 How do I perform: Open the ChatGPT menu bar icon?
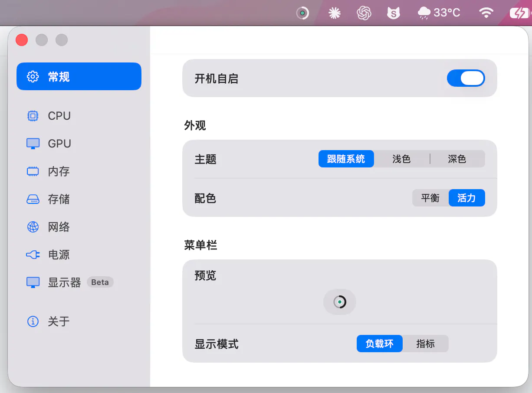pos(364,13)
